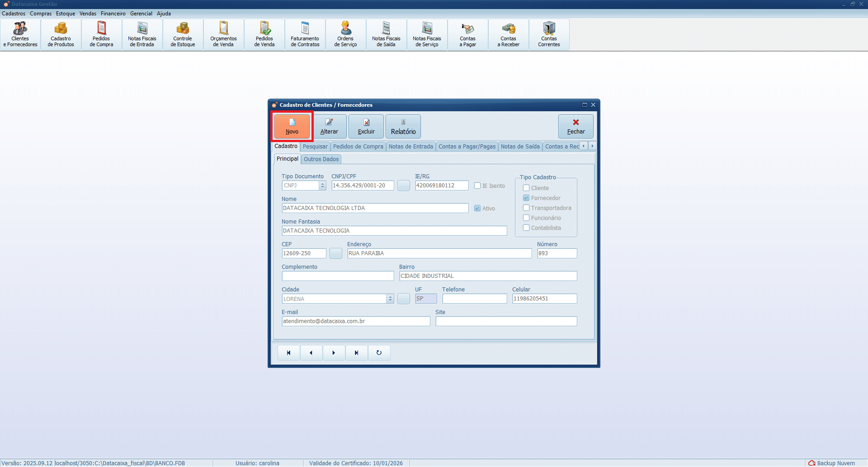Click the Fechar button
The height and width of the screenshot is (467, 868).
point(576,126)
